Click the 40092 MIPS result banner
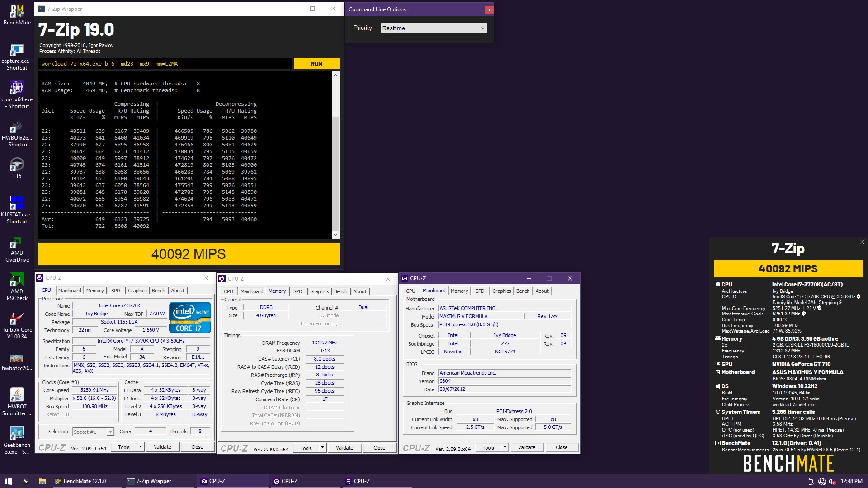The height and width of the screenshot is (488, 868). (x=189, y=254)
